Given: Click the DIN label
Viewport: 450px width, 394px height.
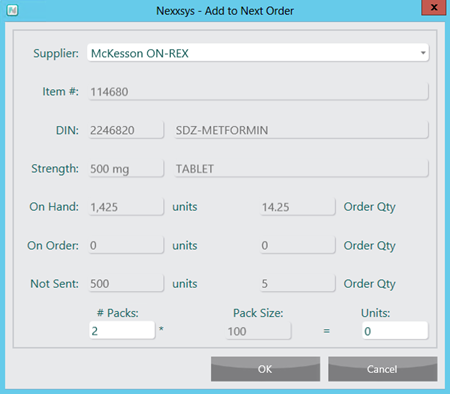Looking at the screenshot, I should (67, 130).
